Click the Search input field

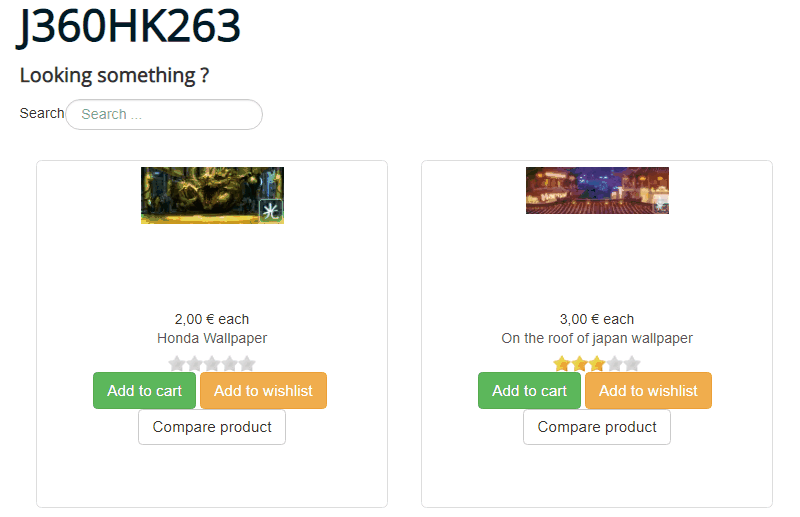[164, 114]
